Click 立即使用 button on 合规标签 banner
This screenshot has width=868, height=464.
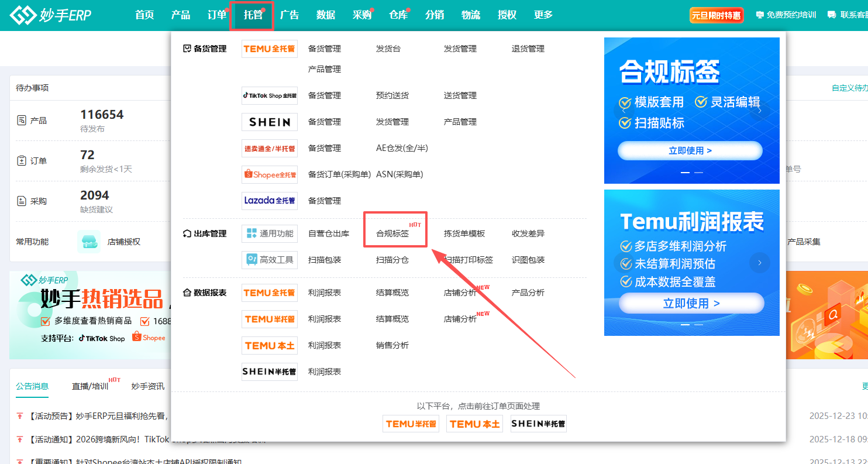click(x=690, y=150)
